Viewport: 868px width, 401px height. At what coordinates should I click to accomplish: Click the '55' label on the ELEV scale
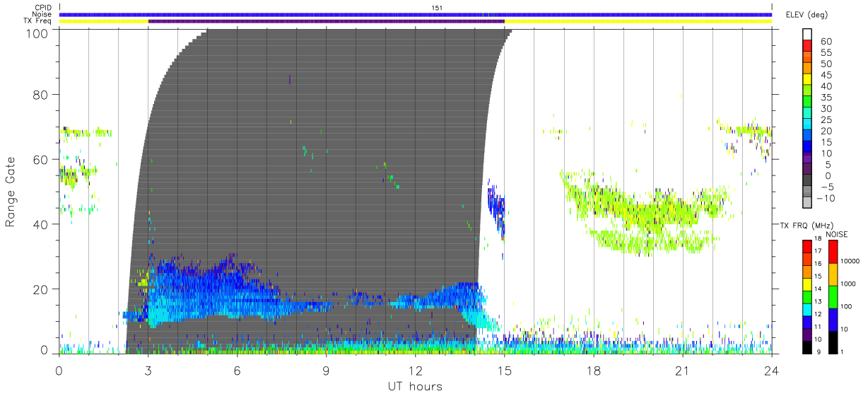point(825,53)
